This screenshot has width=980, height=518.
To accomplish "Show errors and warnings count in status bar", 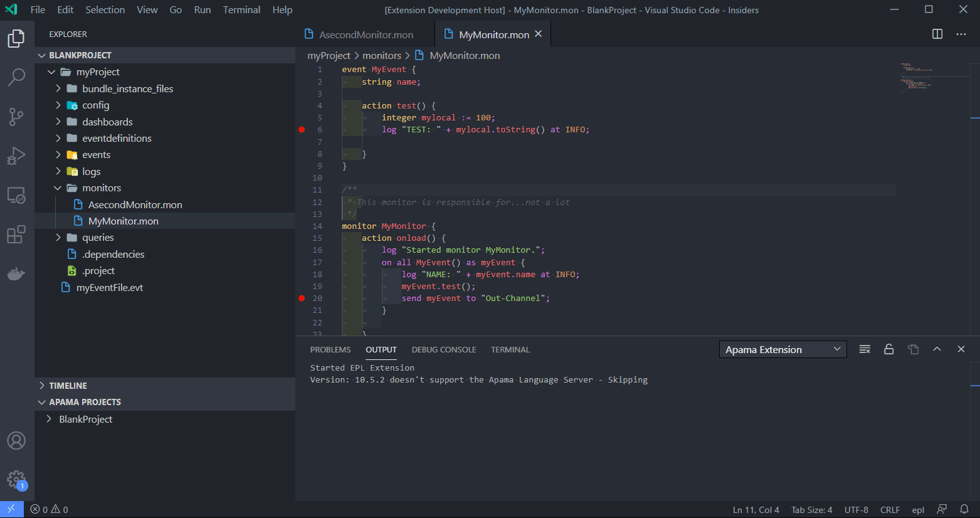I will [x=50, y=509].
